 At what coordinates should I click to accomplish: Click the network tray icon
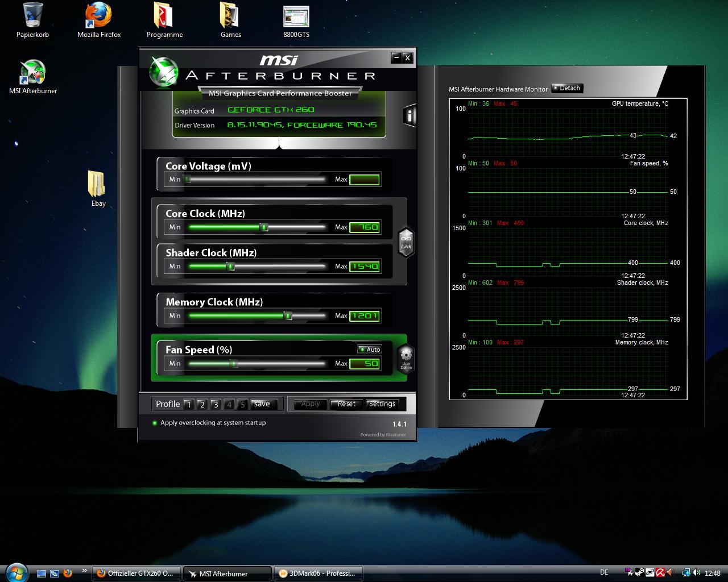(x=686, y=573)
